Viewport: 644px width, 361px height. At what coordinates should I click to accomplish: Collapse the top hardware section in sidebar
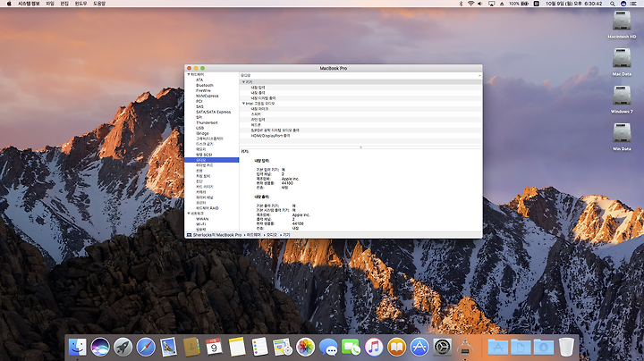[189, 75]
